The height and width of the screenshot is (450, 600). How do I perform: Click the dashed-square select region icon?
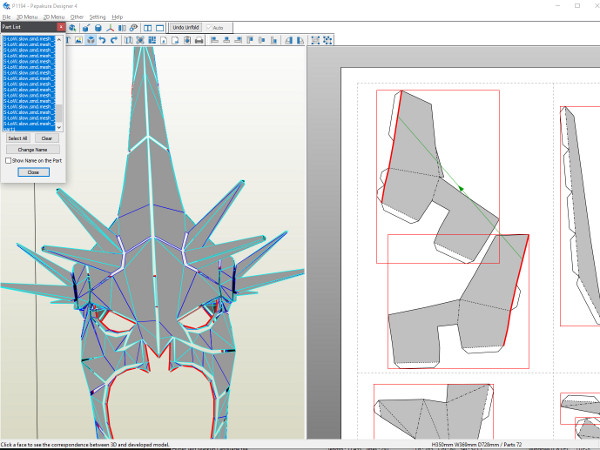click(x=315, y=40)
